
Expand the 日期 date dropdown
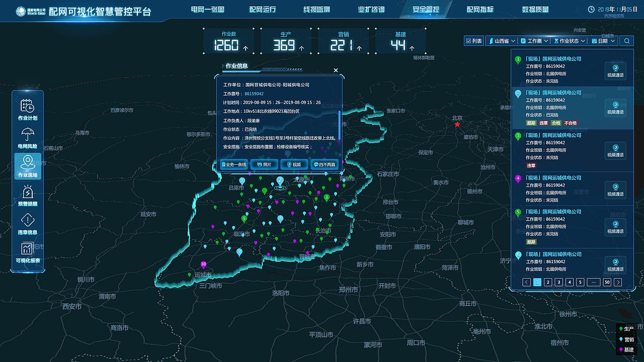point(603,41)
